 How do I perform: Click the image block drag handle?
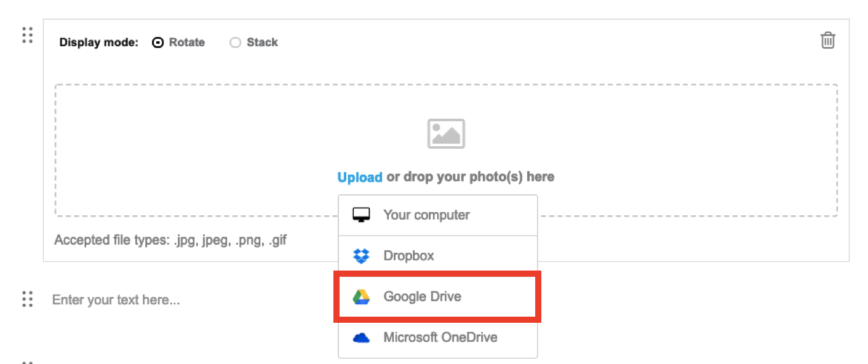(x=27, y=35)
